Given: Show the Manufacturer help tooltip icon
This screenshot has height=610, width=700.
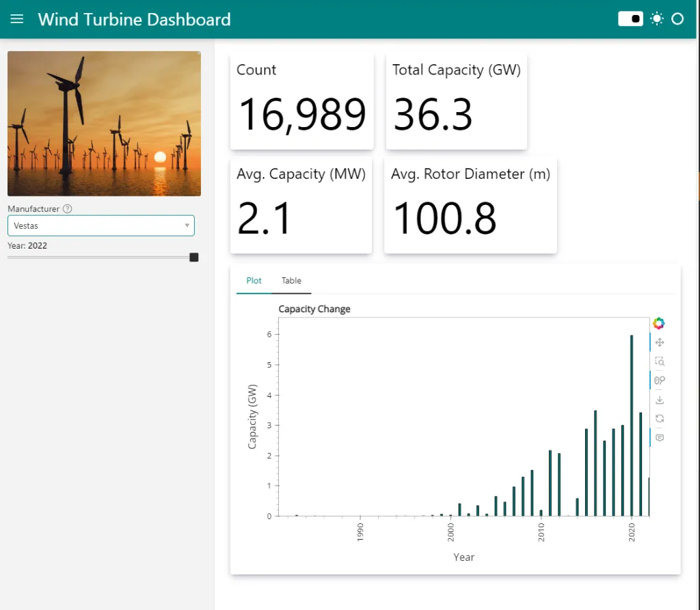Looking at the screenshot, I should pyautogui.click(x=67, y=209).
